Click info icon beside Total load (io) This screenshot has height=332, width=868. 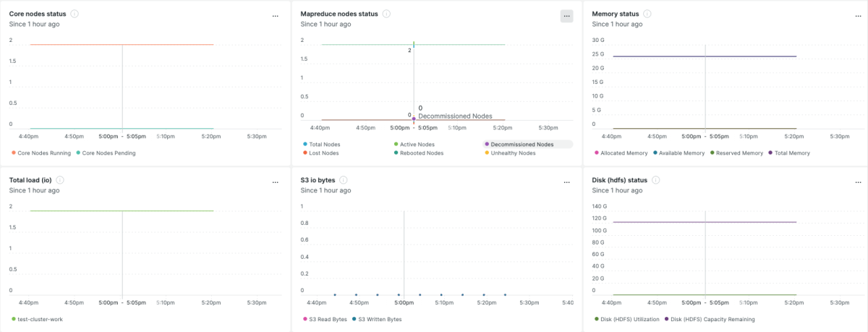pyautogui.click(x=60, y=180)
